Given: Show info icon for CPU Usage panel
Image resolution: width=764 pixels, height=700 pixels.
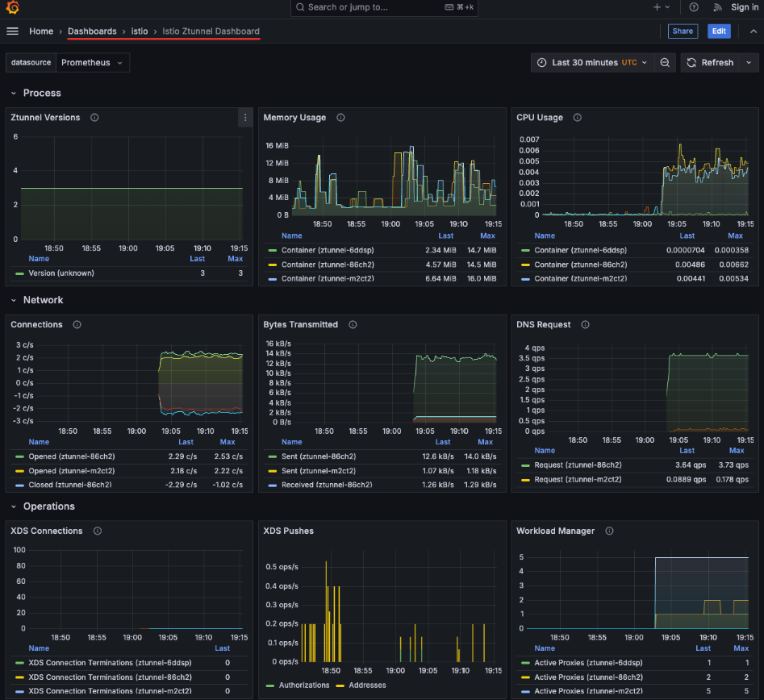Looking at the screenshot, I should [x=578, y=118].
